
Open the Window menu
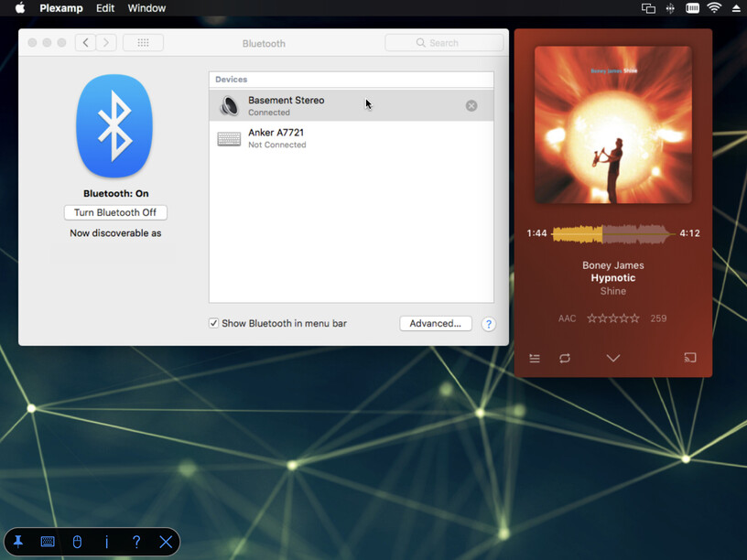[146, 8]
